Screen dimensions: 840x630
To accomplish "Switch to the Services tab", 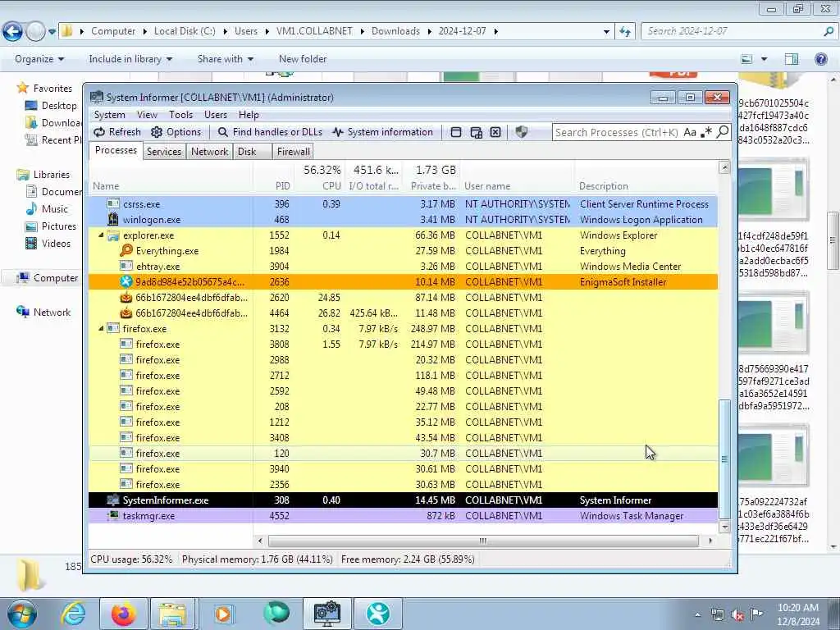I will tap(164, 152).
